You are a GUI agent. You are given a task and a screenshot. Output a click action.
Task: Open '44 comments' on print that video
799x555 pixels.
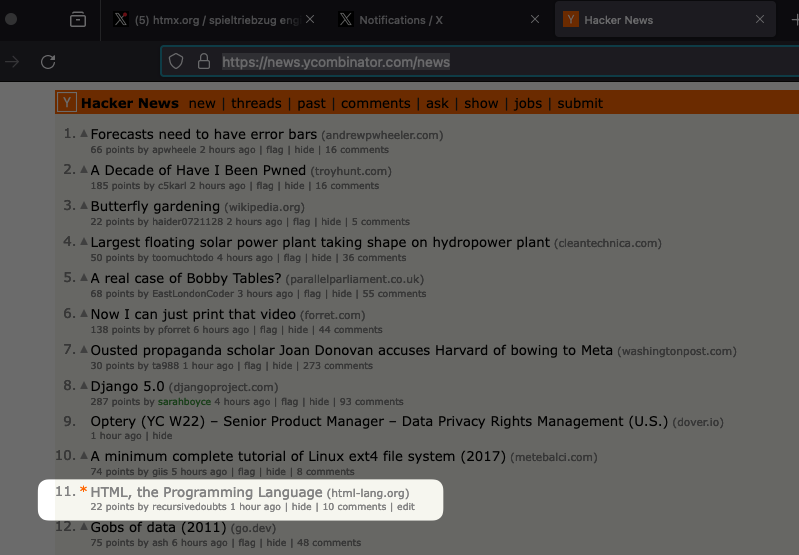coord(351,330)
